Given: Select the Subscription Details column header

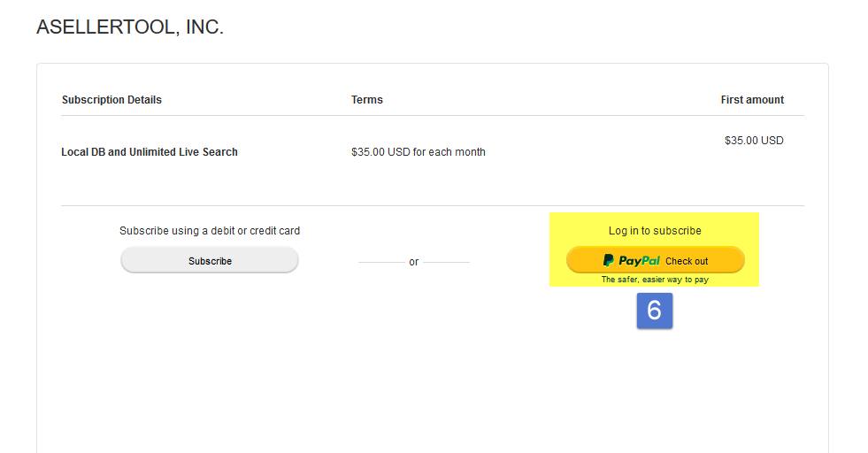Looking at the screenshot, I should point(111,100).
